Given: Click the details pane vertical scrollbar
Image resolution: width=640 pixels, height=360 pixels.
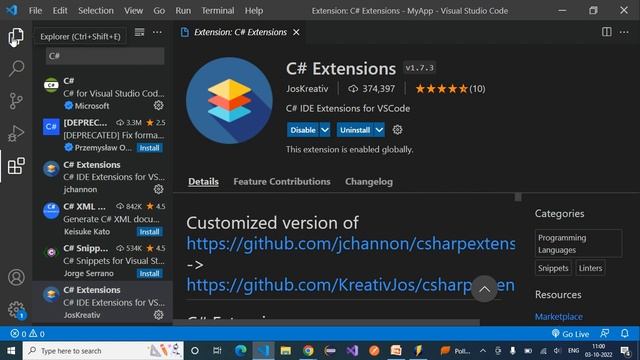Looking at the screenshot, I should click(x=518, y=197).
